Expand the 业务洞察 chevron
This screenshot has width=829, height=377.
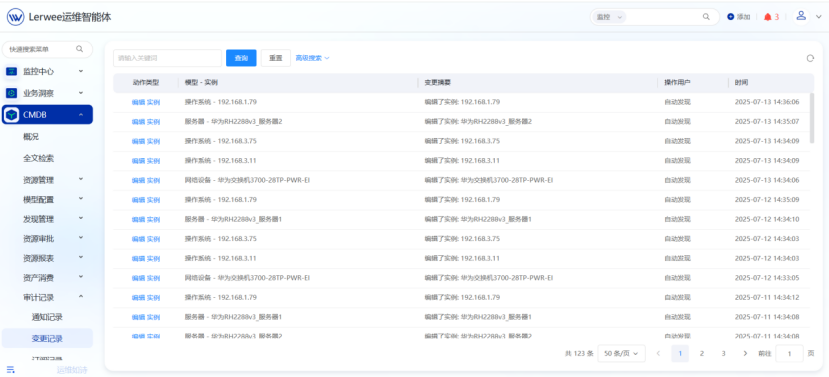point(81,93)
